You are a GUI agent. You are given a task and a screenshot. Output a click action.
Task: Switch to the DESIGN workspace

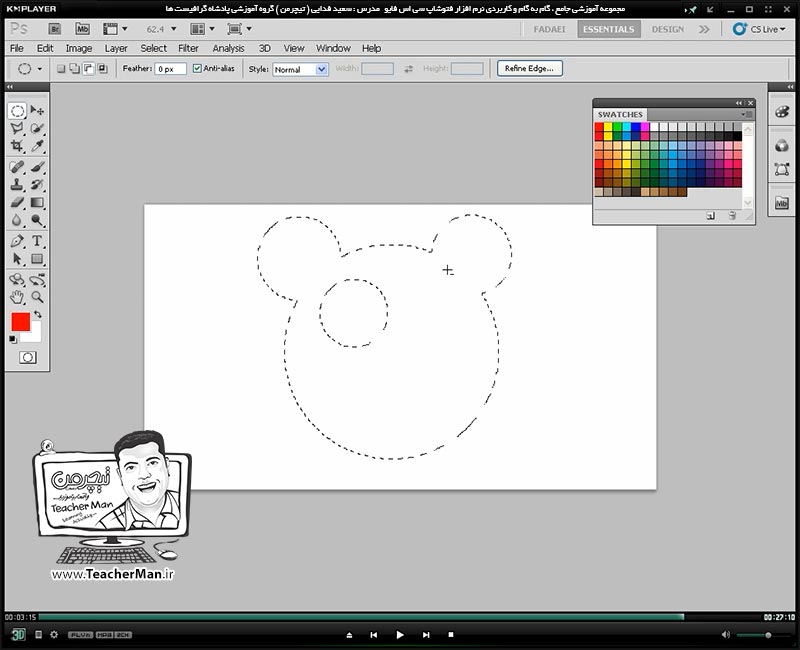(667, 29)
